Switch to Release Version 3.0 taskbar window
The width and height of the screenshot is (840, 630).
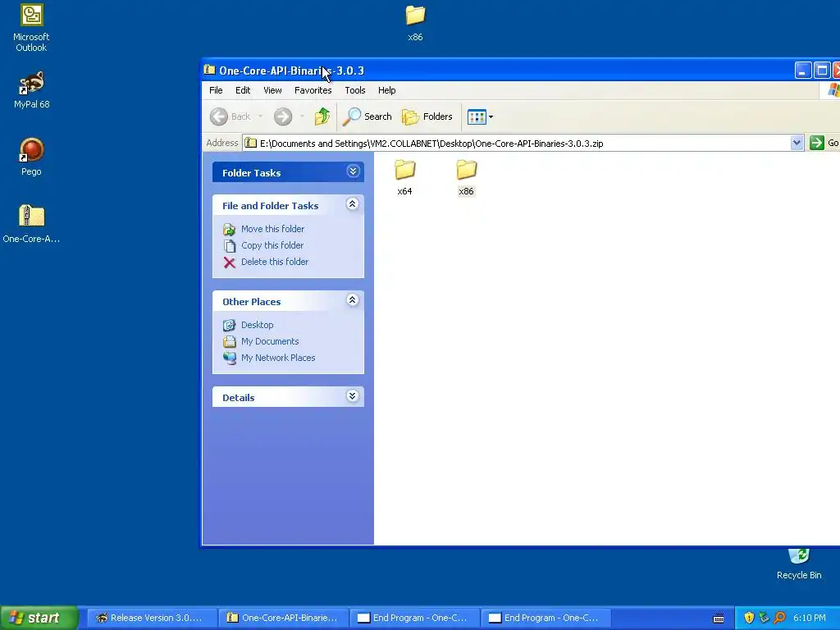pyautogui.click(x=152, y=618)
